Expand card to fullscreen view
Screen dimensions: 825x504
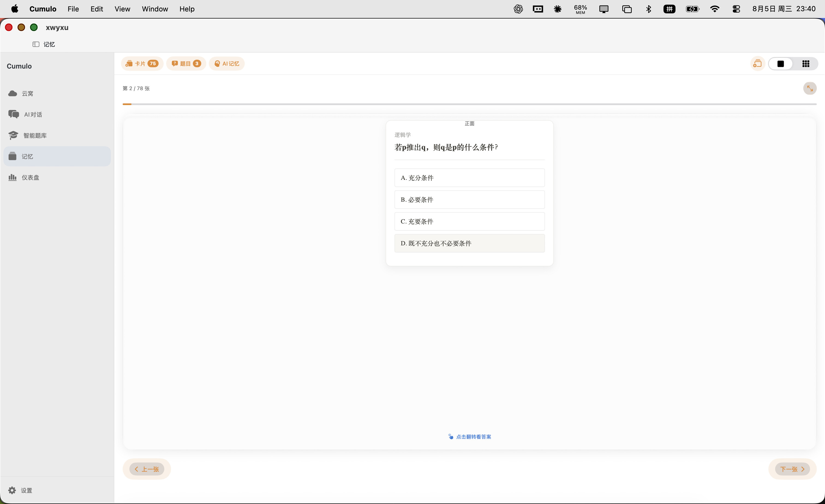810,88
